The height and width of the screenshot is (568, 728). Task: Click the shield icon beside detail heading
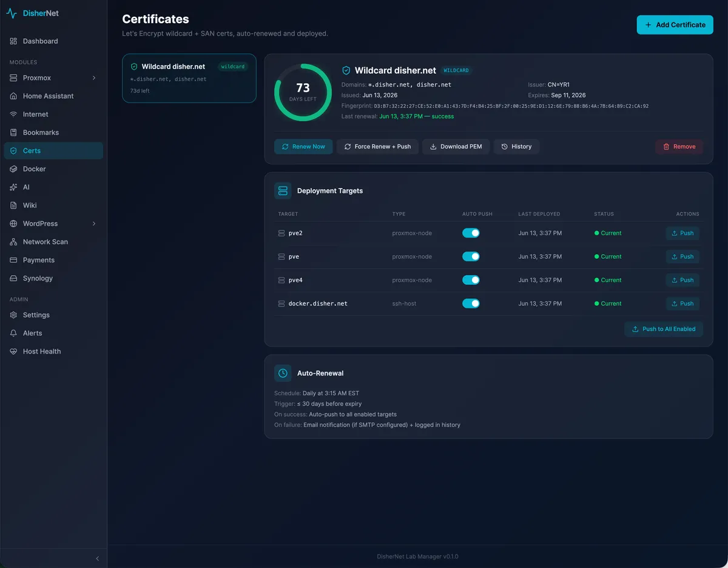[x=346, y=70]
